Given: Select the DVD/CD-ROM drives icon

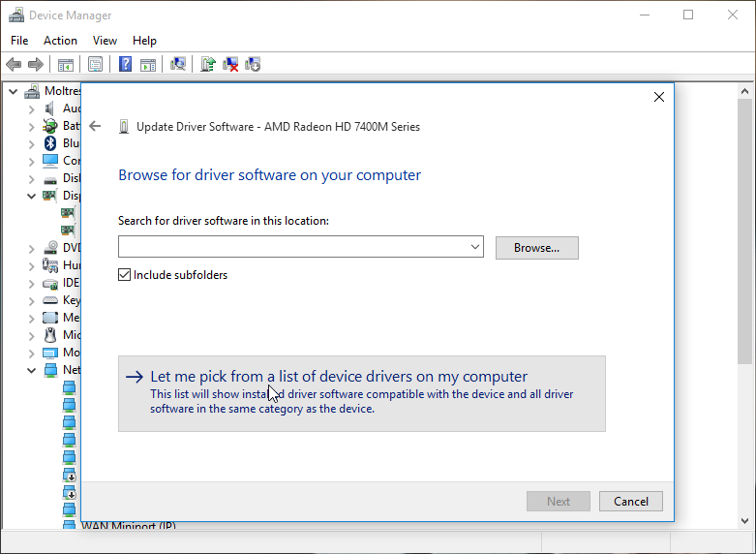Looking at the screenshot, I should (x=50, y=248).
